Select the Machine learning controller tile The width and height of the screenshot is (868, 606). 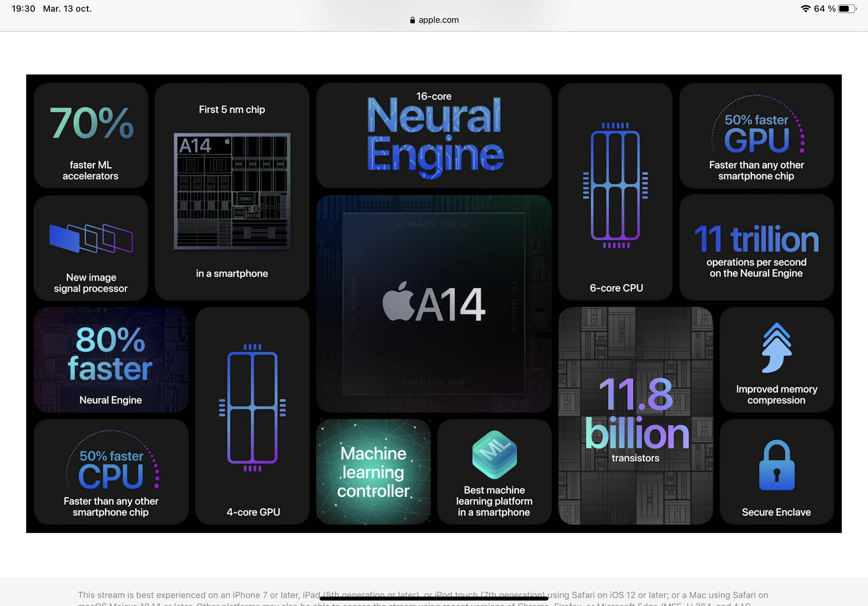coord(373,472)
